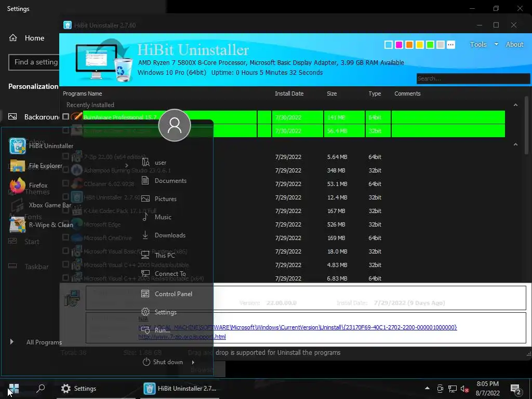Sort by the Programs Name column
The height and width of the screenshot is (399, 532).
(x=83, y=94)
